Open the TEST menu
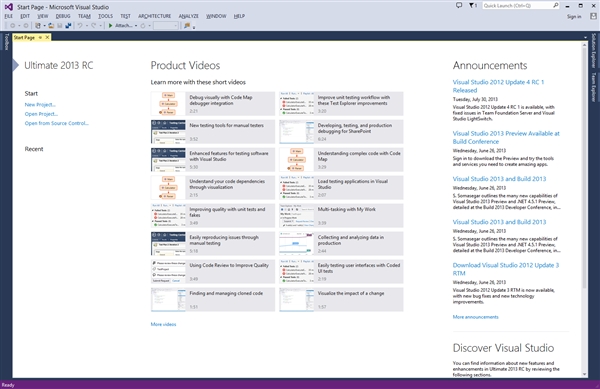Image resolution: width=600 pixels, height=389 pixels. [125, 16]
